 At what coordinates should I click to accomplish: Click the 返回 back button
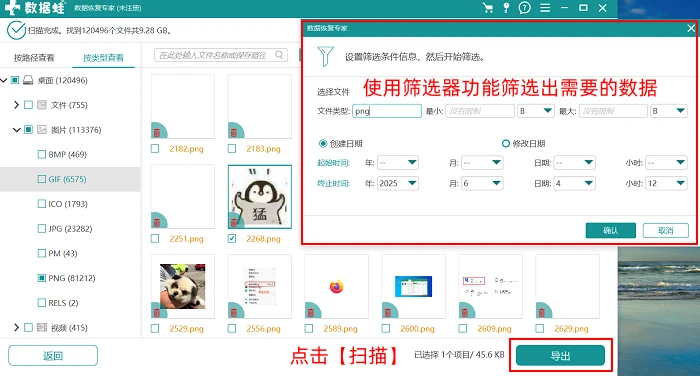coord(53,356)
